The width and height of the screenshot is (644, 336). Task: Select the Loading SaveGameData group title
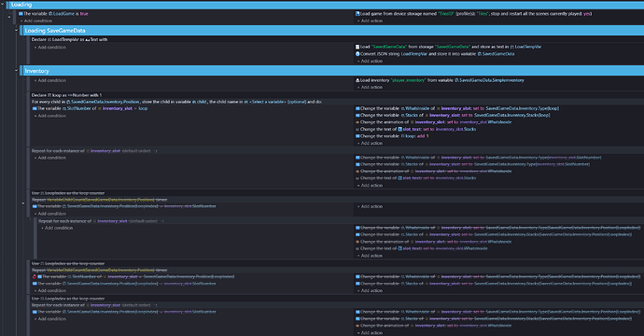pyautogui.click(x=55, y=31)
